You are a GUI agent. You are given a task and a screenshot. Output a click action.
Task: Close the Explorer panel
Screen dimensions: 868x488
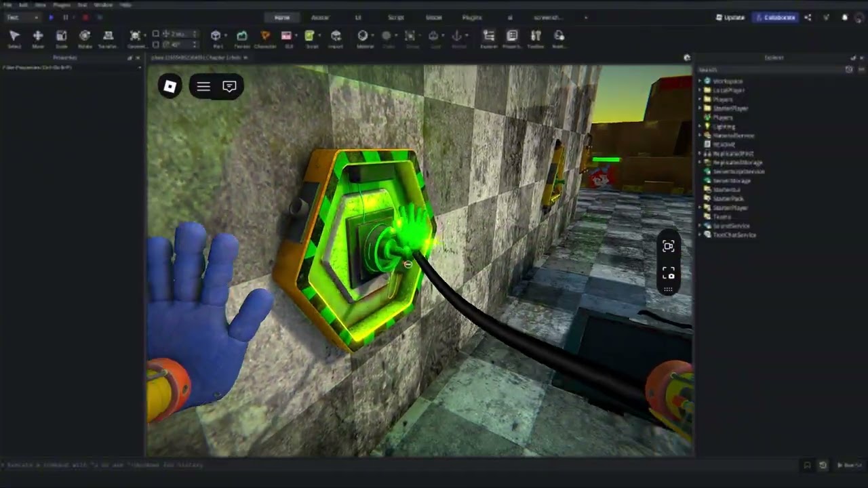tap(862, 58)
